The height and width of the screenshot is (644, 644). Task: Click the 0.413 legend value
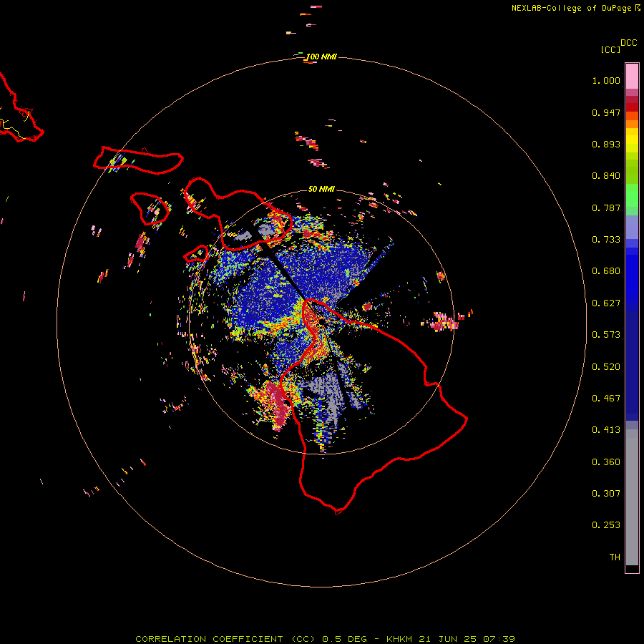pyautogui.click(x=606, y=430)
